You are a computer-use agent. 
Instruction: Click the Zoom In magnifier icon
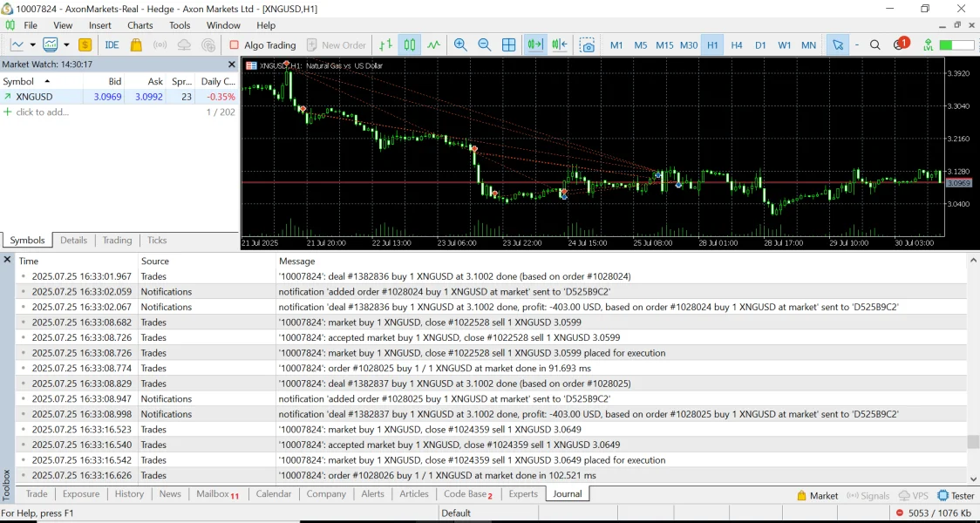(x=460, y=45)
